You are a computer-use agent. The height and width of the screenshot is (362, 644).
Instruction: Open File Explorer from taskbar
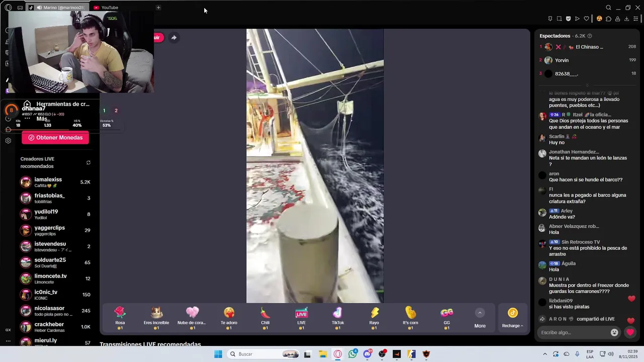pyautogui.click(x=323, y=354)
